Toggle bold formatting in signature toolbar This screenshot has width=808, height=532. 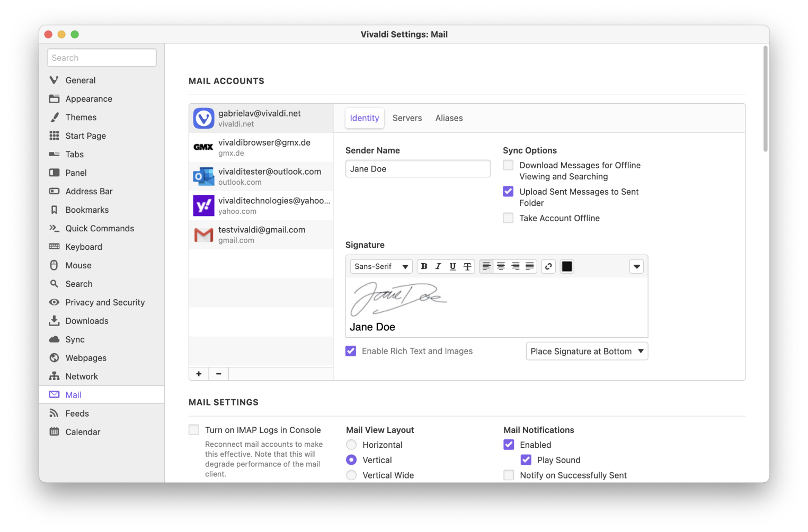[424, 266]
